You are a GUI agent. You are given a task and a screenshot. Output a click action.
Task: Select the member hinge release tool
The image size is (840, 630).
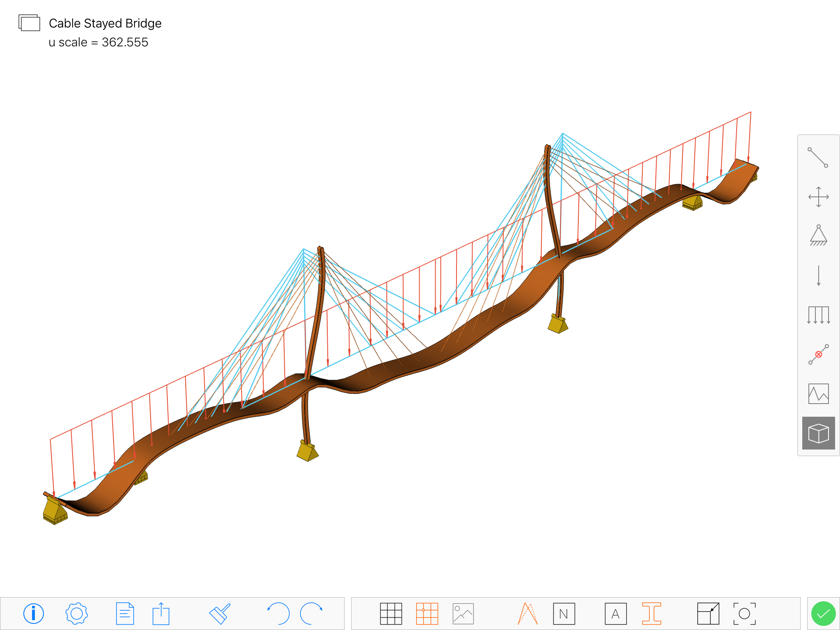[818, 354]
